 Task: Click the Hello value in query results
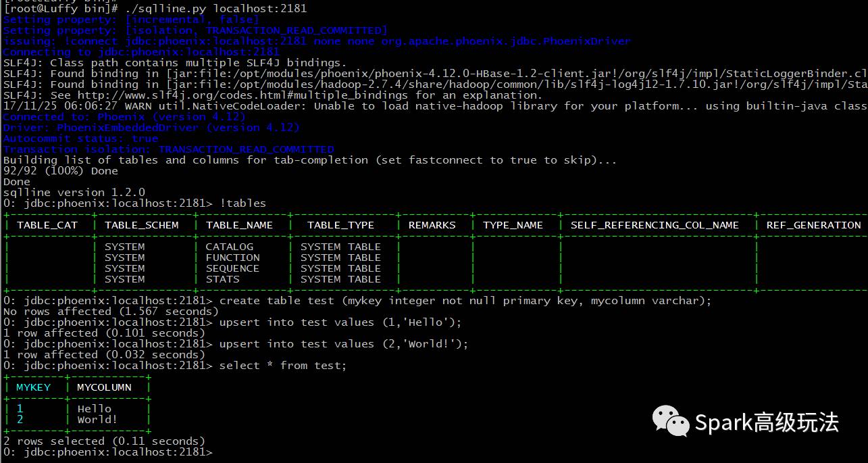click(94, 409)
